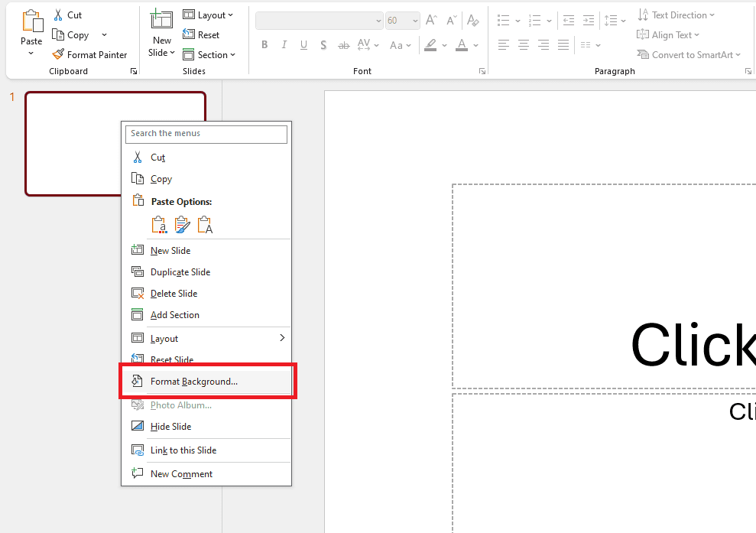
Task: Select Add Section in context menu
Action: tap(206, 315)
